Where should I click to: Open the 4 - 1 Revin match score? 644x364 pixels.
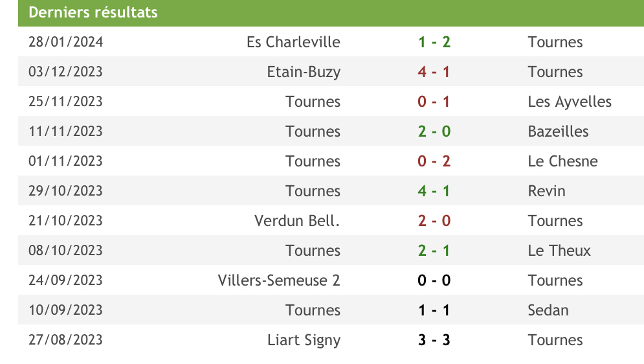434,191
